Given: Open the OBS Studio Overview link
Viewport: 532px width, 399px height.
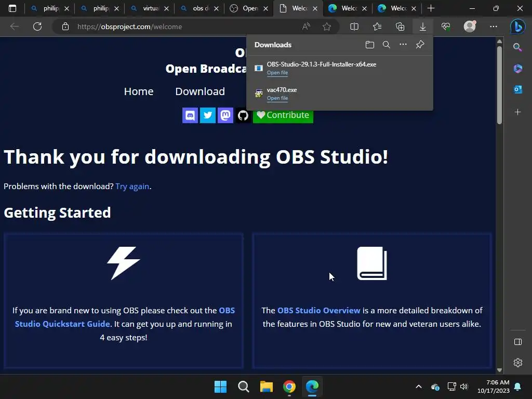Looking at the screenshot, I should [318, 311].
